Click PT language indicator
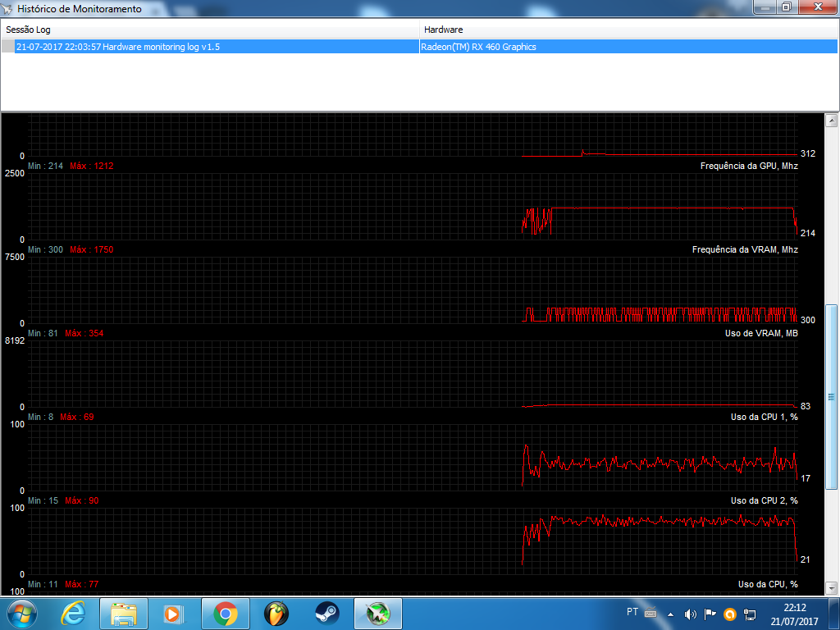Screen dimensions: 840x630 pos(632,612)
